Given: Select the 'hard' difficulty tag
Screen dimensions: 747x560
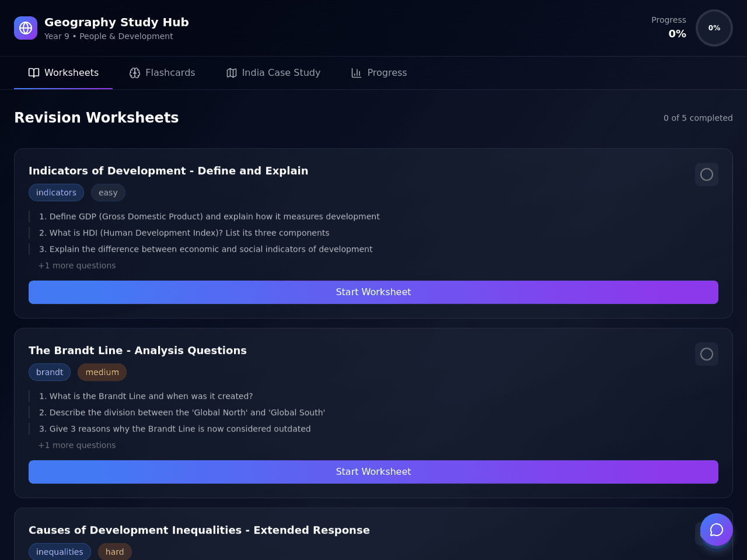Looking at the screenshot, I should click(x=115, y=552).
